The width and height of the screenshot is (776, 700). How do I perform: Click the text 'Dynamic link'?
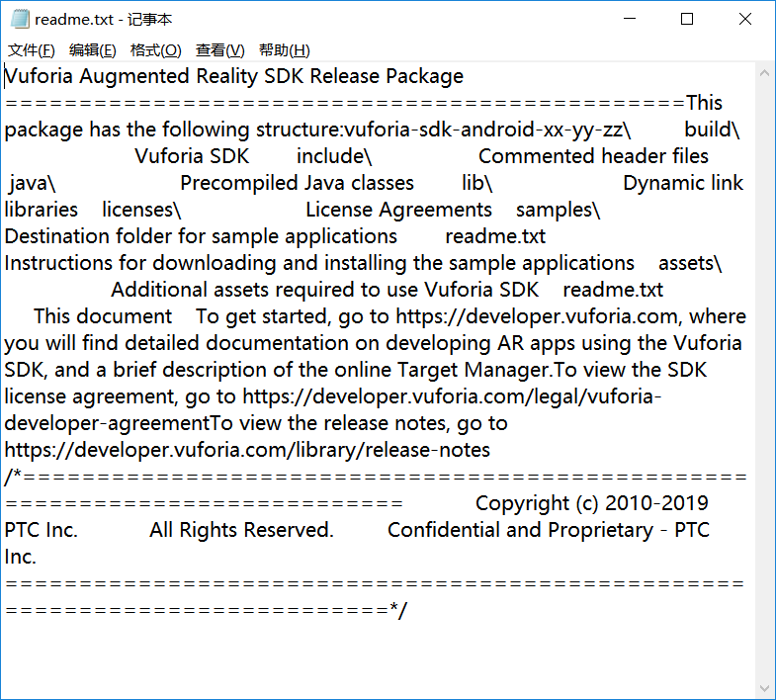tap(683, 183)
